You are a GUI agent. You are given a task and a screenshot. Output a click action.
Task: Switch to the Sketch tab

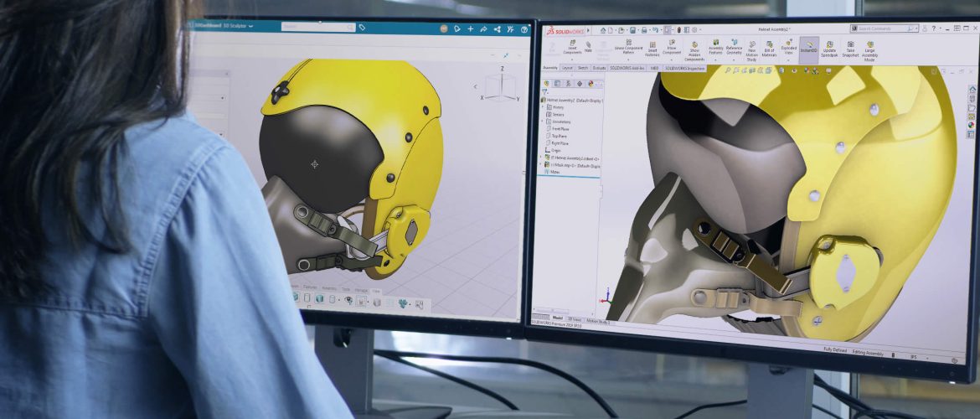click(x=581, y=68)
